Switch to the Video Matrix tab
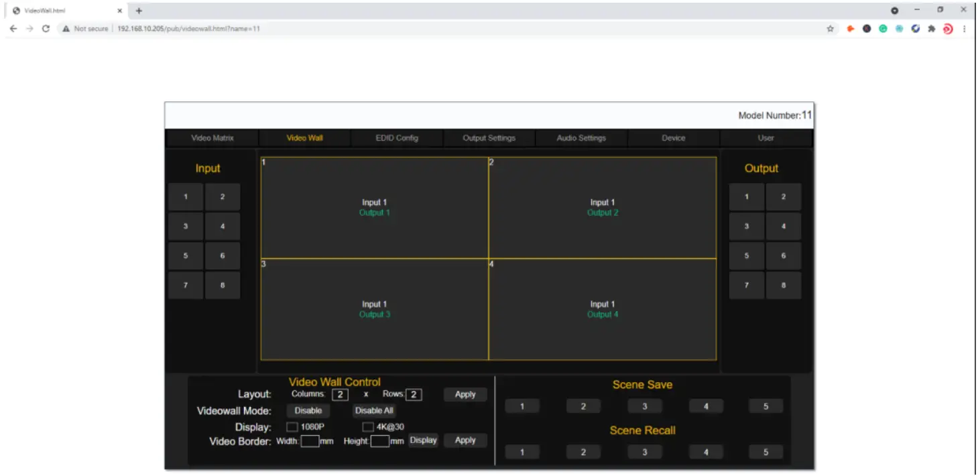980x476 pixels. [211, 138]
